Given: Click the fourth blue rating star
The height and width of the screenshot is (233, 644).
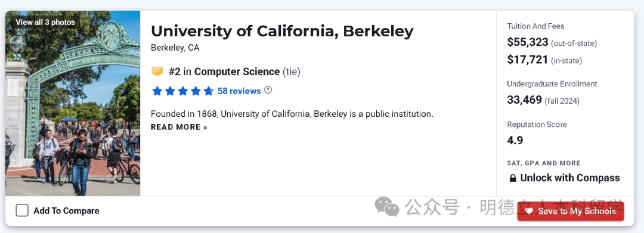Looking at the screenshot, I should 196,91.
